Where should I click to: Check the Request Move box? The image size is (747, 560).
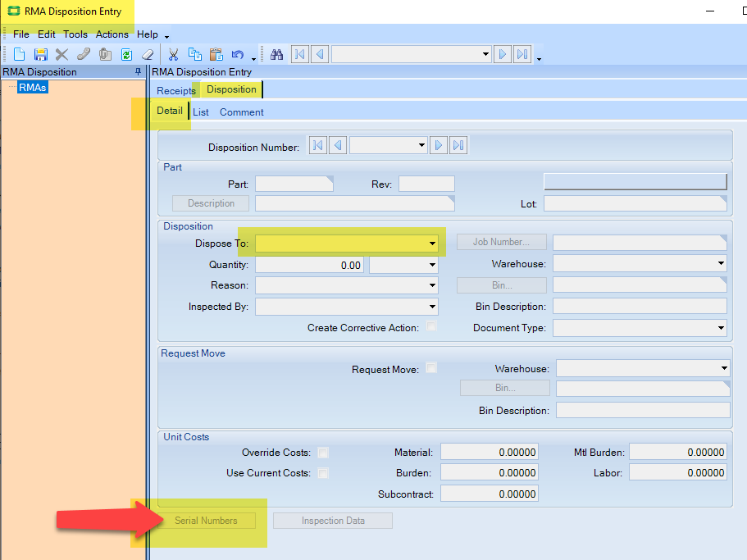click(x=430, y=367)
